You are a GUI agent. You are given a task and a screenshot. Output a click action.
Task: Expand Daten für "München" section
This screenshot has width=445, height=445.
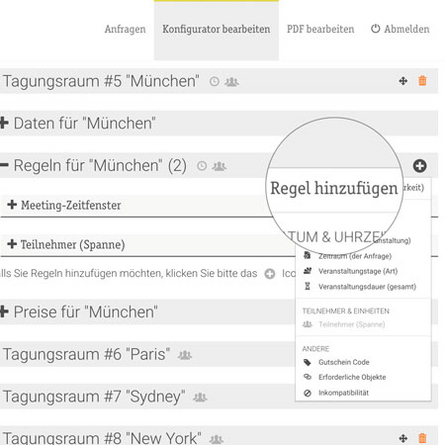point(4,123)
